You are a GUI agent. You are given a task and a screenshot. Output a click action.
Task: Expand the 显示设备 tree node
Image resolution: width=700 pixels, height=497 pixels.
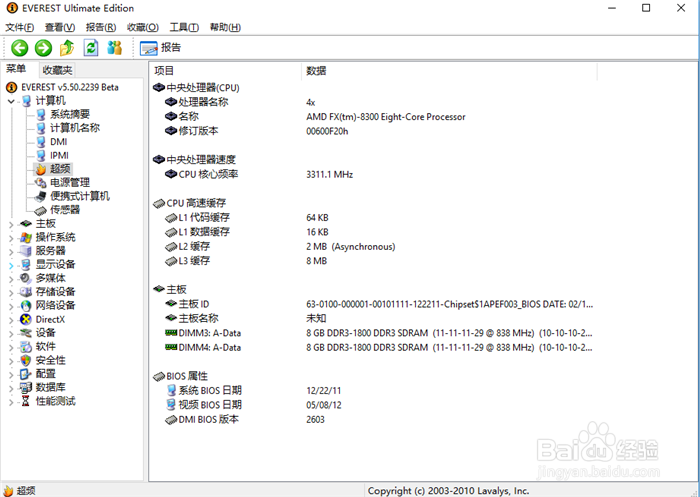coord(11,266)
